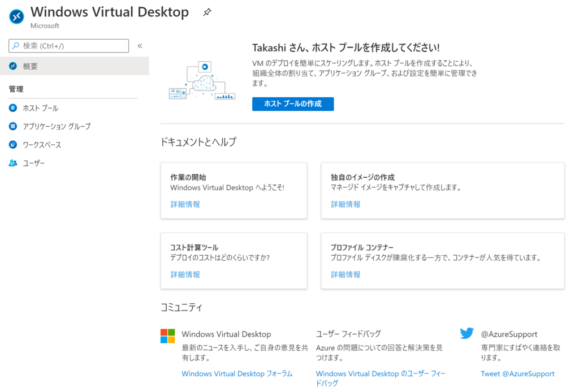The image size is (579, 392).
Task: Open 詳細情報 link under 作業の開始
Action: point(185,204)
